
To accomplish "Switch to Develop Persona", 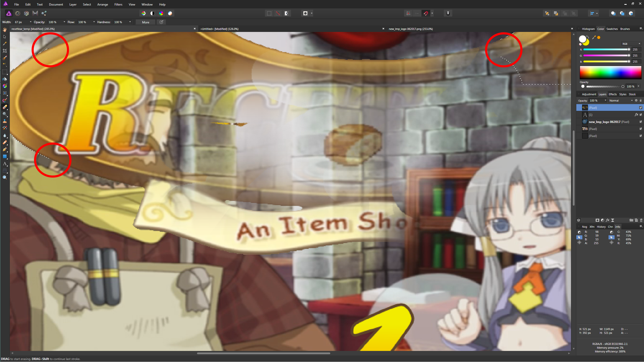I will (26, 13).
